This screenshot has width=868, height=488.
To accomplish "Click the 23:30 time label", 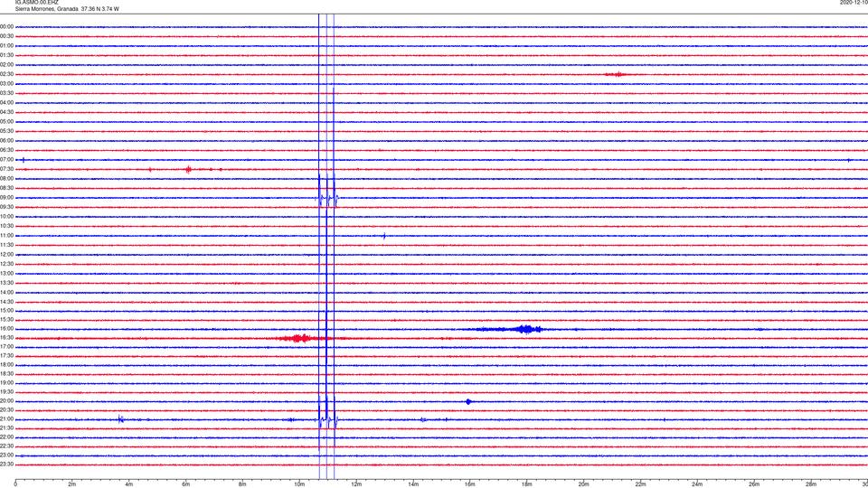I will point(6,465).
